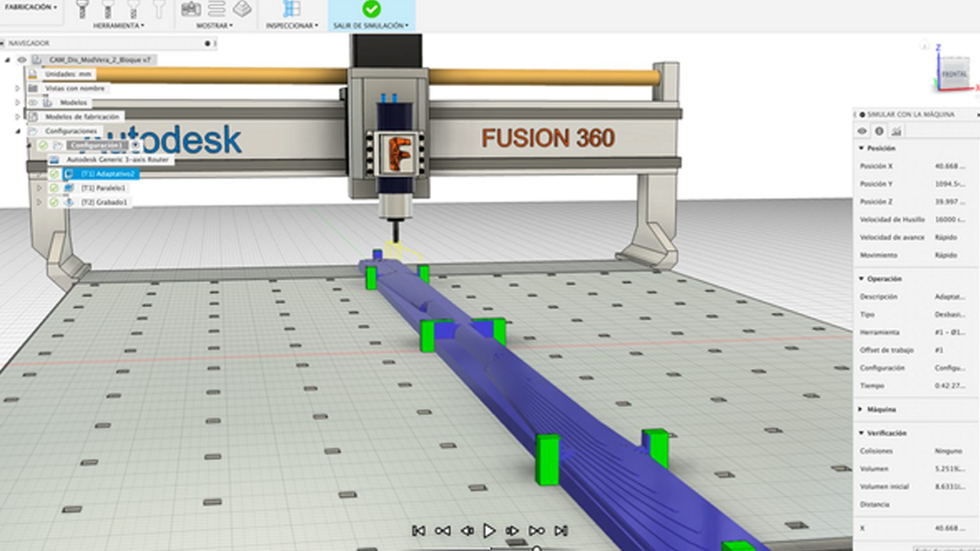Click the Autodesk Generic 3-axis Router machine icon

click(x=54, y=159)
